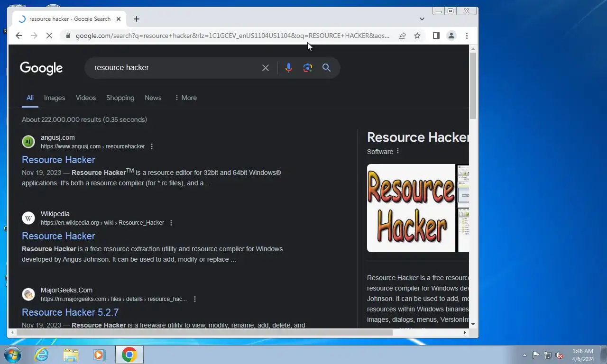Switch to the Videos tab

click(x=86, y=98)
